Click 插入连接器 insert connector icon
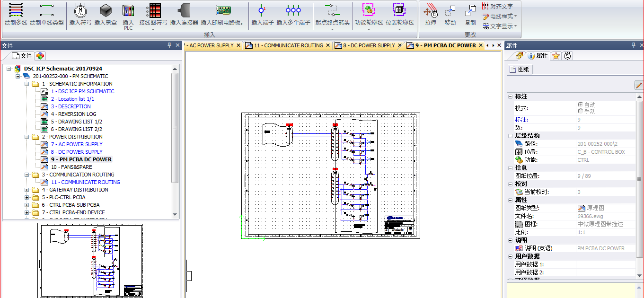The width and height of the screenshot is (644, 298). coord(184,14)
